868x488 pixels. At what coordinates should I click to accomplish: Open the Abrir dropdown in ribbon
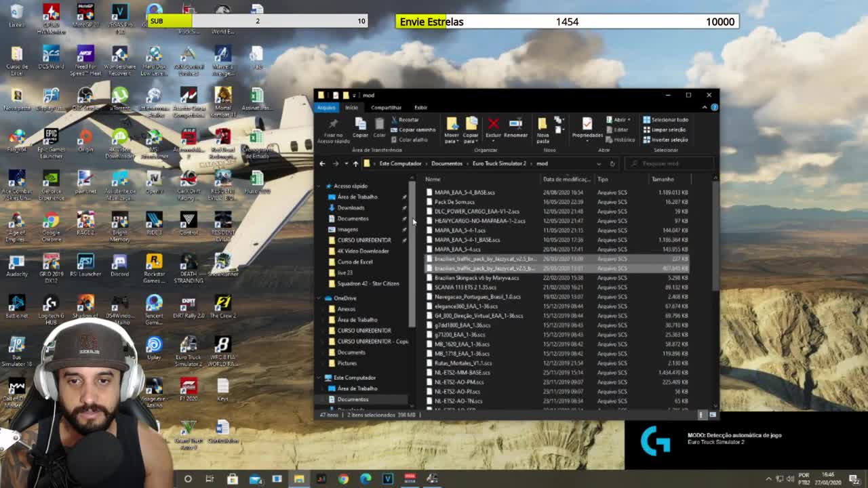(618, 120)
